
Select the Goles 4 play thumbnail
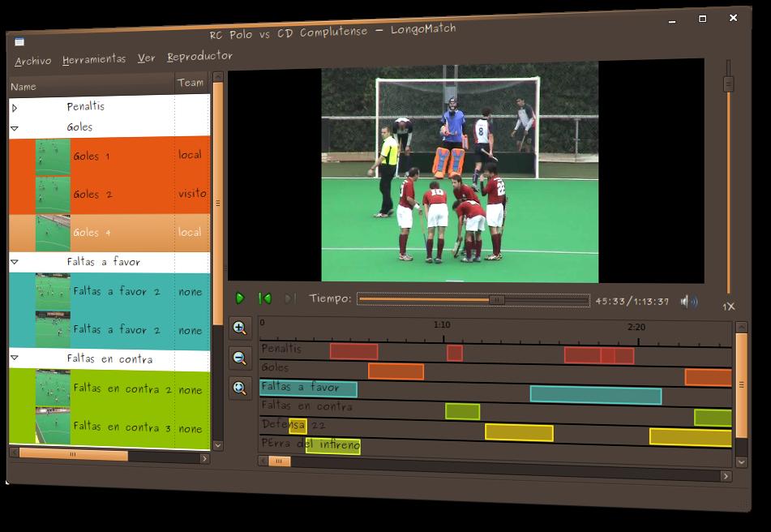tap(53, 232)
